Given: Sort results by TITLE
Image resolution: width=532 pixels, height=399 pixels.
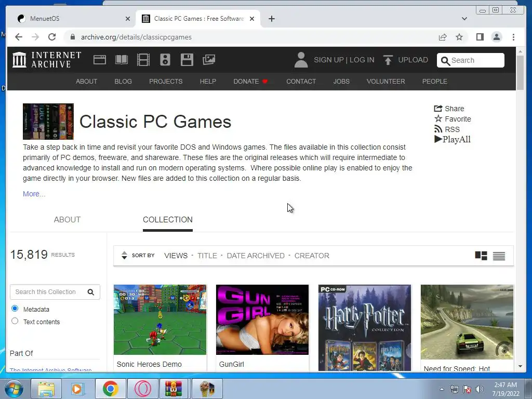Looking at the screenshot, I should [207, 256].
